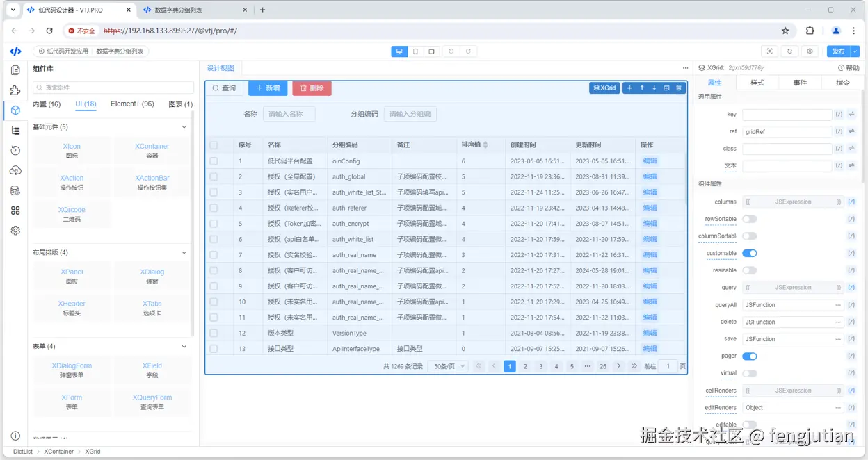Click the copy icon on XGrid toolbar

click(x=666, y=88)
